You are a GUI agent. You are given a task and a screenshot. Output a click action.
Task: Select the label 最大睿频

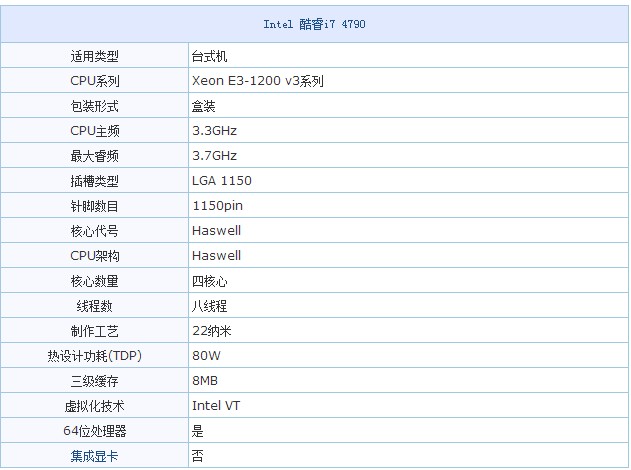tap(94, 156)
